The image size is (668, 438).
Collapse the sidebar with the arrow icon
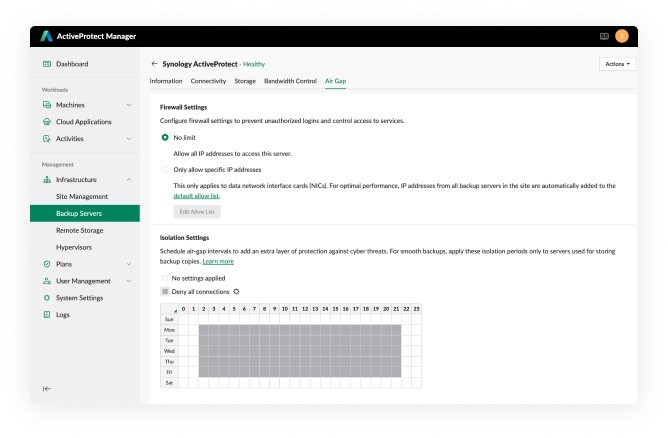coord(46,389)
